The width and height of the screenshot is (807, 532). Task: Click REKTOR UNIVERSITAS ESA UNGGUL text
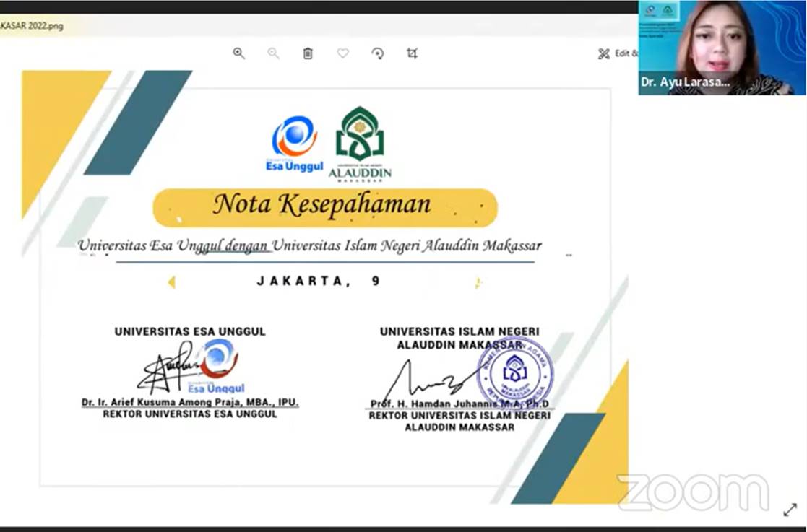pos(190,414)
